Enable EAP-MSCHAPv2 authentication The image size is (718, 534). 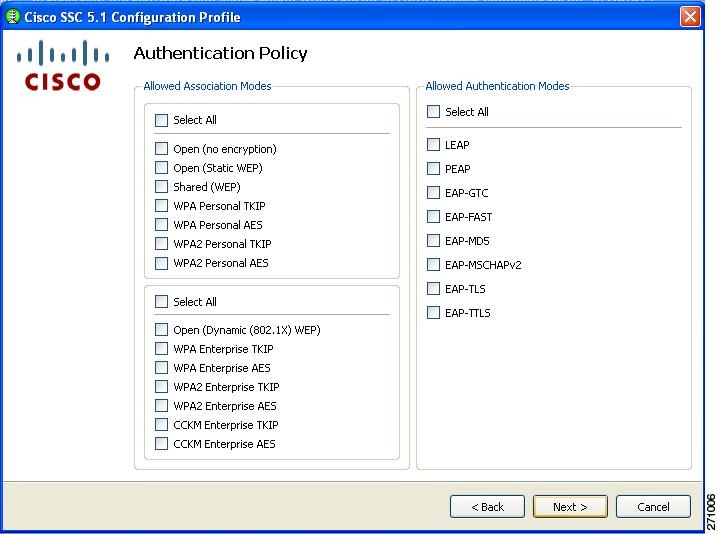(x=433, y=265)
